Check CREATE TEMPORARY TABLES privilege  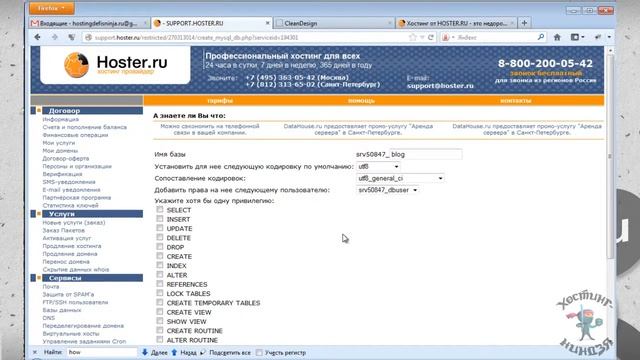(160, 302)
